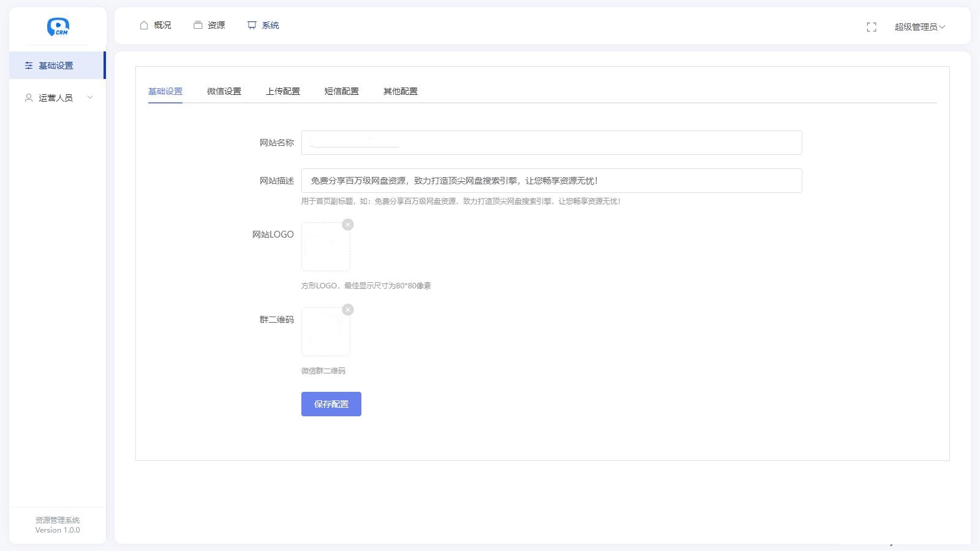
Task: Expand the 运营人员 sidebar chevron
Action: [90, 98]
